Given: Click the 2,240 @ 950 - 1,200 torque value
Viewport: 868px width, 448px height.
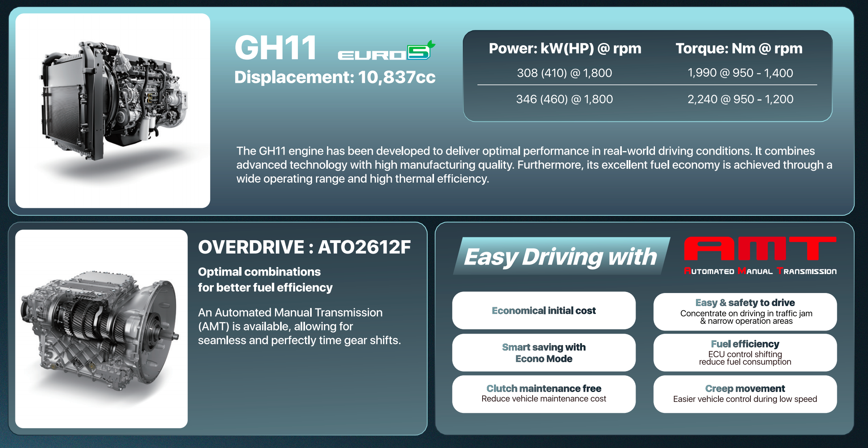Looking at the screenshot, I should pos(740,99).
